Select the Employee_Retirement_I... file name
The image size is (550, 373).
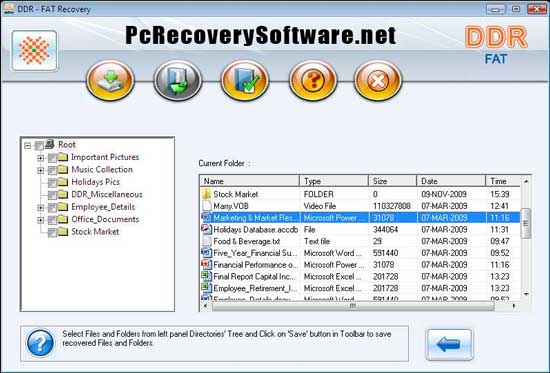(255, 288)
